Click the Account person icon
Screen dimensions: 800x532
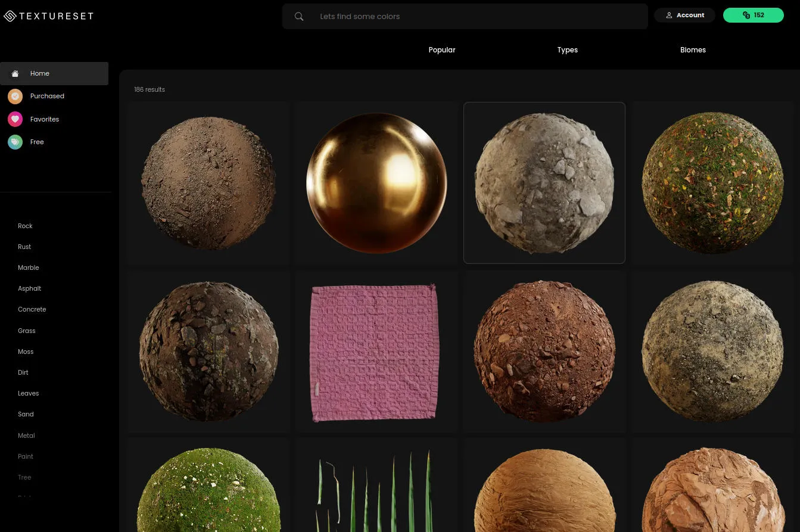coord(669,15)
